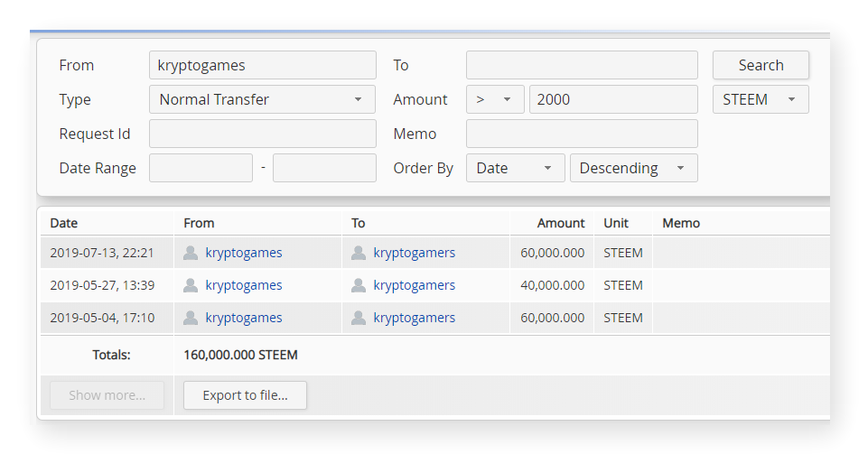Focus the empty To input field
The width and height of the screenshot is (868, 463).
click(582, 65)
